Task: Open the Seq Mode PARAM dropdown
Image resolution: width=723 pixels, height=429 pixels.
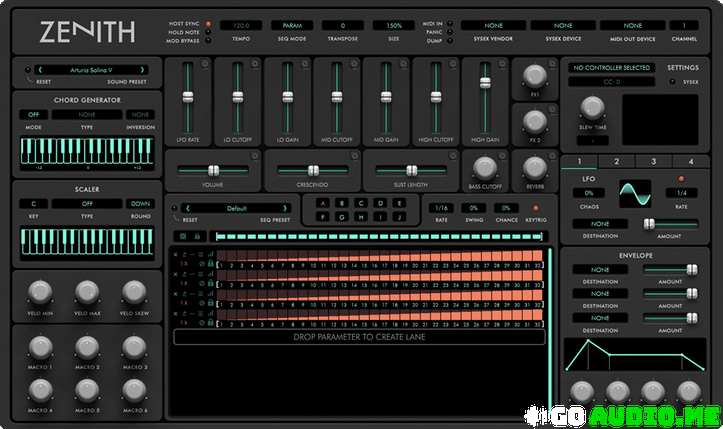Action: 291,24
